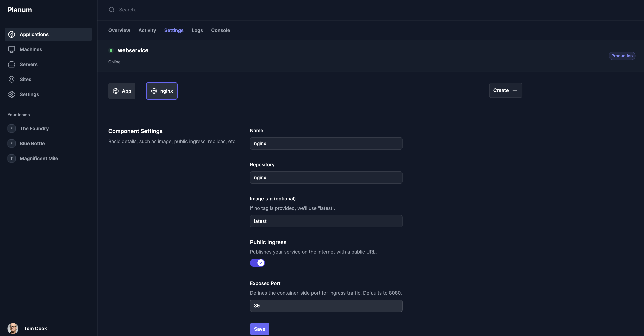Open the Logs tab

197,30
